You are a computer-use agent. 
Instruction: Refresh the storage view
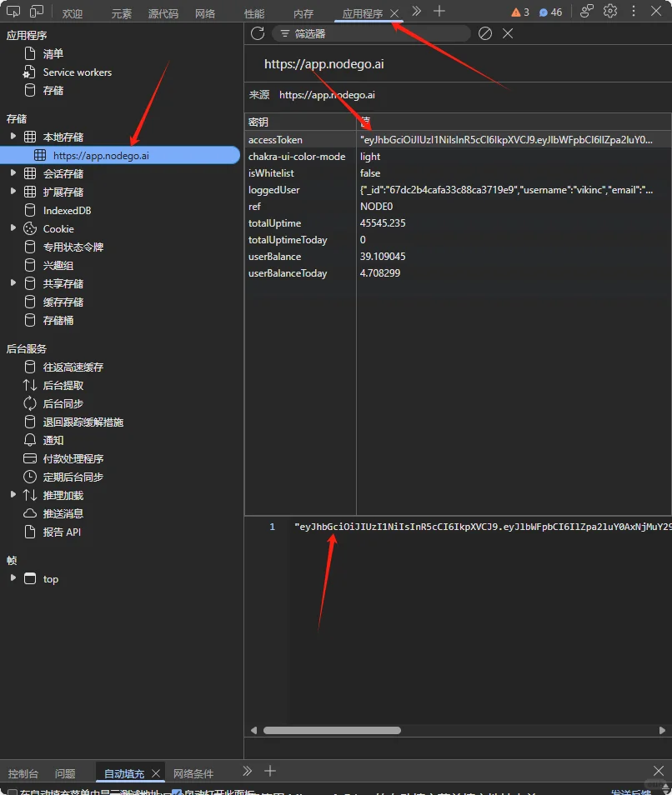(x=258, y=33)
